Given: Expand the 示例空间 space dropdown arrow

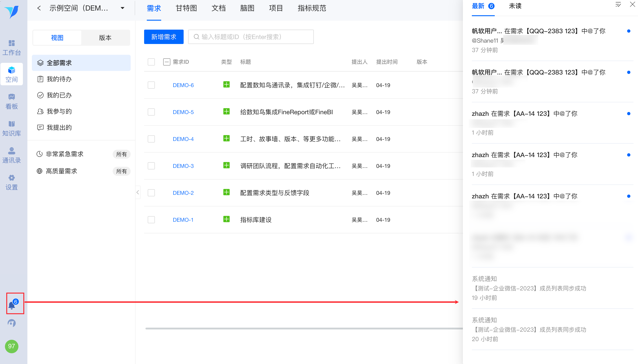Looking at the screenshot, I should click(x=123, y=8).
